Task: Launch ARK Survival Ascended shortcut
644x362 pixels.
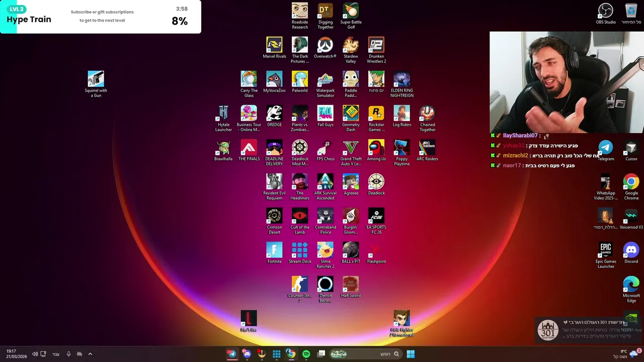Action: (326, 187)
